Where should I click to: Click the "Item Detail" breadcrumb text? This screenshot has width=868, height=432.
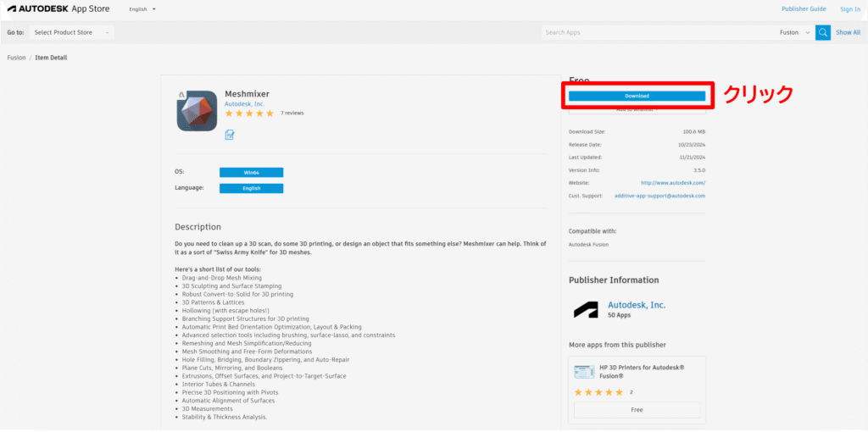click(52, 58)
